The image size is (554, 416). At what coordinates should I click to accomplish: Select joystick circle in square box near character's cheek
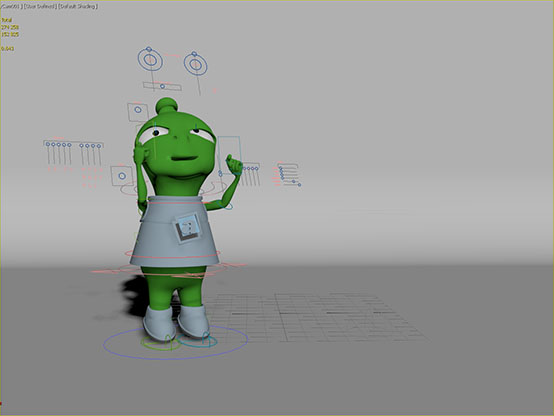pos(122,176)
